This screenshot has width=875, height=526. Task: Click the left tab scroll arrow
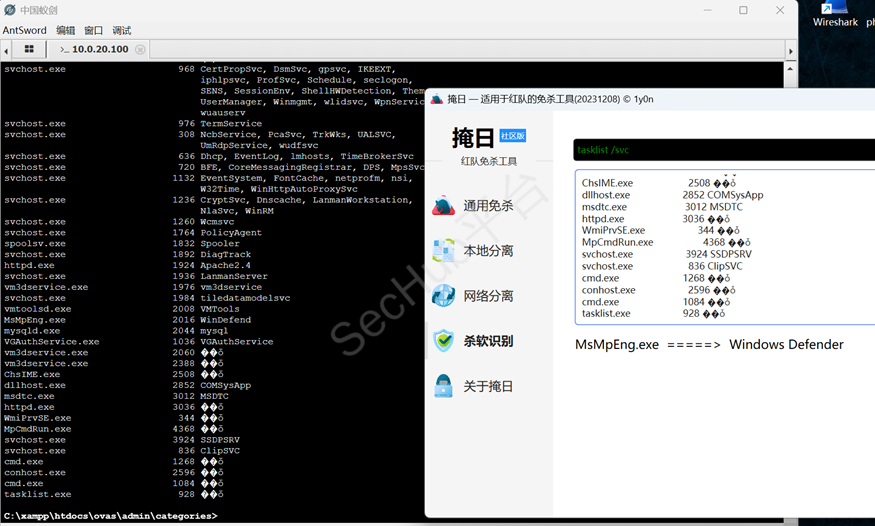tap(6, 51)
